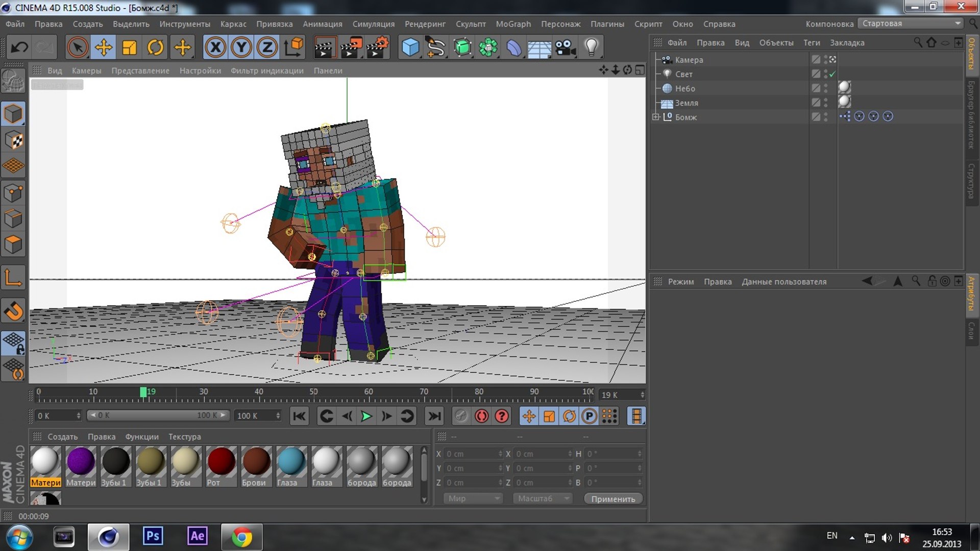980x551 pixels.
Task: Open the MoGraph menu
Action: [513, 24]
